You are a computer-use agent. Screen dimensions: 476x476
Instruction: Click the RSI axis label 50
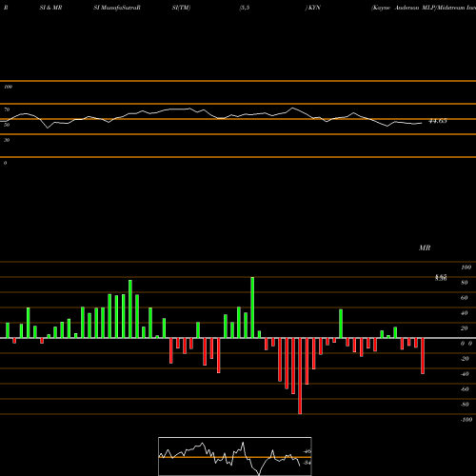point(7,125)
